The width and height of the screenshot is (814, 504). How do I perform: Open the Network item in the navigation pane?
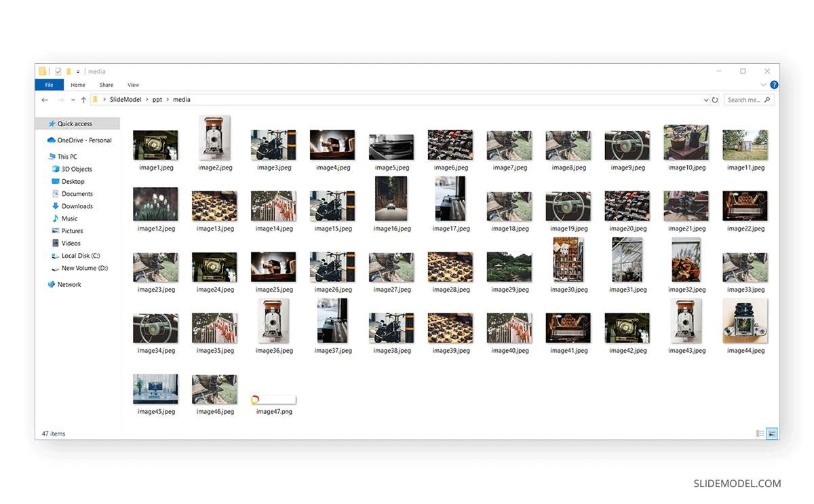tap(70, 284)
